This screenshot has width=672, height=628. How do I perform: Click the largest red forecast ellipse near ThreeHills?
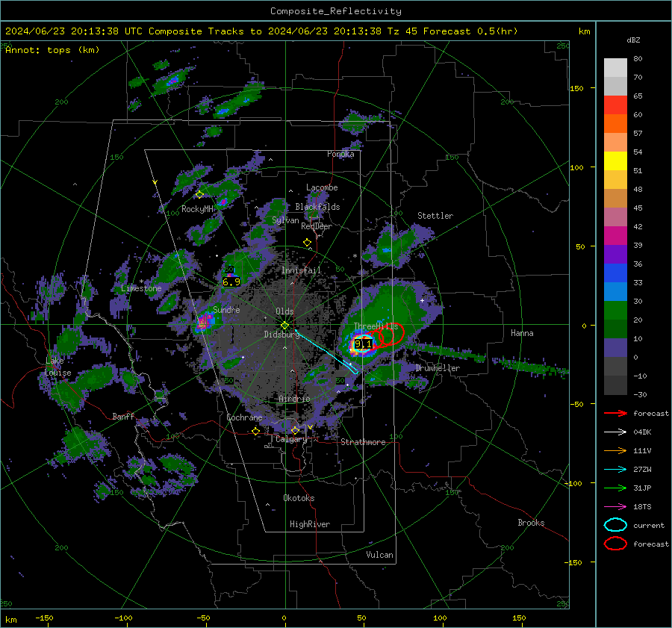391,335
